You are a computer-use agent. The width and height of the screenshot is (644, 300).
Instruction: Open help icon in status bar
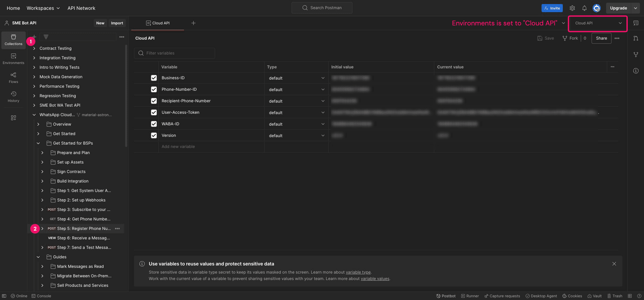coord(639,296)
